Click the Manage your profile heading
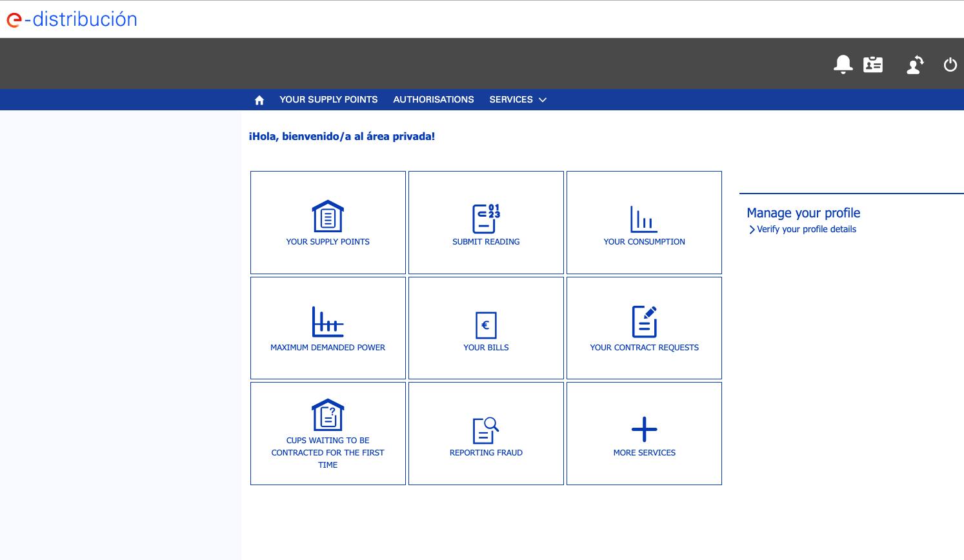Image resolution: width=964 pixels, height=560 pixels. [803, 213]
